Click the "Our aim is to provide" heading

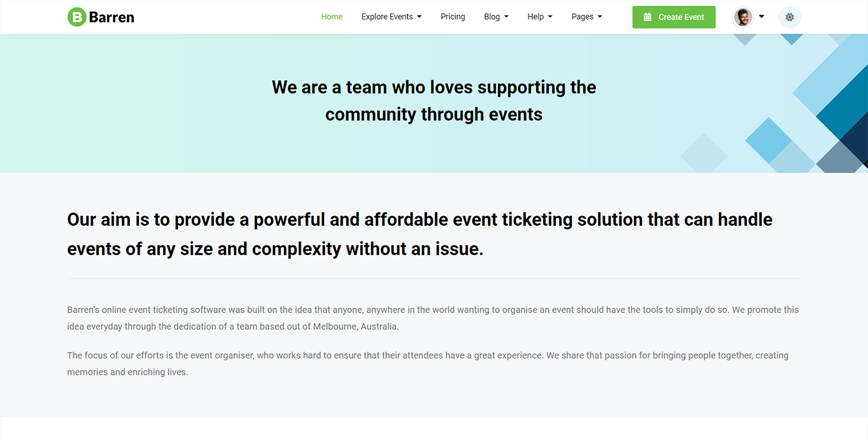click(419, 234)
